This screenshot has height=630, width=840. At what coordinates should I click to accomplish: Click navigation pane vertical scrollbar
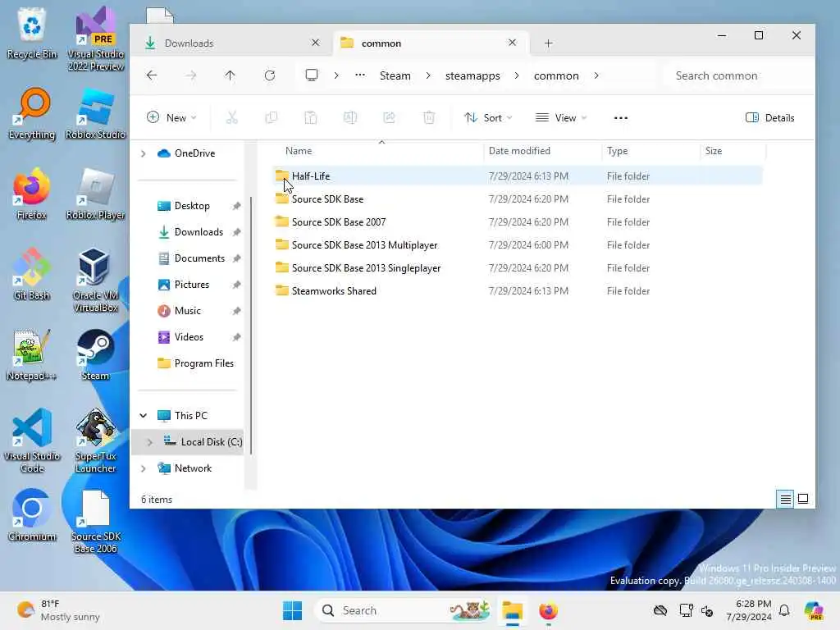pyautogui.click(x=251, y=326)
